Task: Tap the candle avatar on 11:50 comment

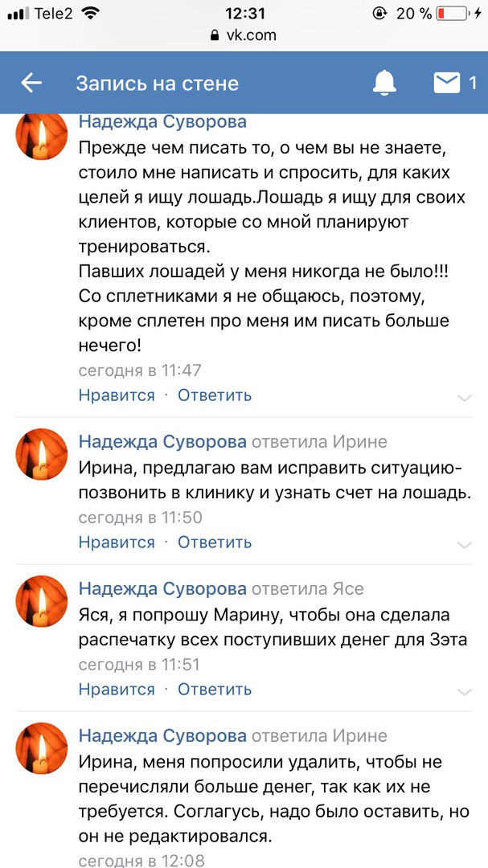Action: click(x=42, y=455)
